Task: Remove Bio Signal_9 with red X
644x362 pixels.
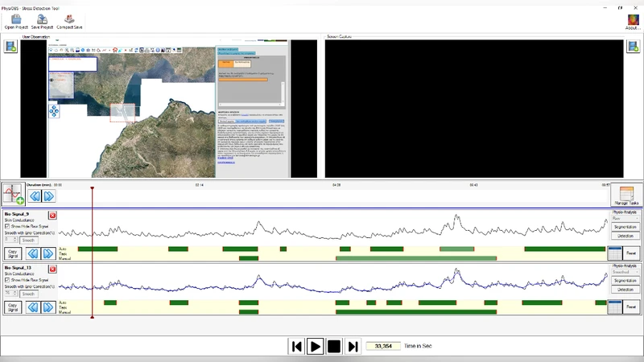Action: pos(53,216)
